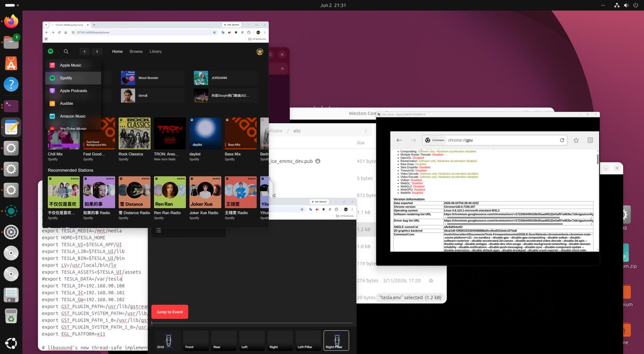Open Ren Ran Radio station
Screen dimensions: 644x354
tap(170, 192)
